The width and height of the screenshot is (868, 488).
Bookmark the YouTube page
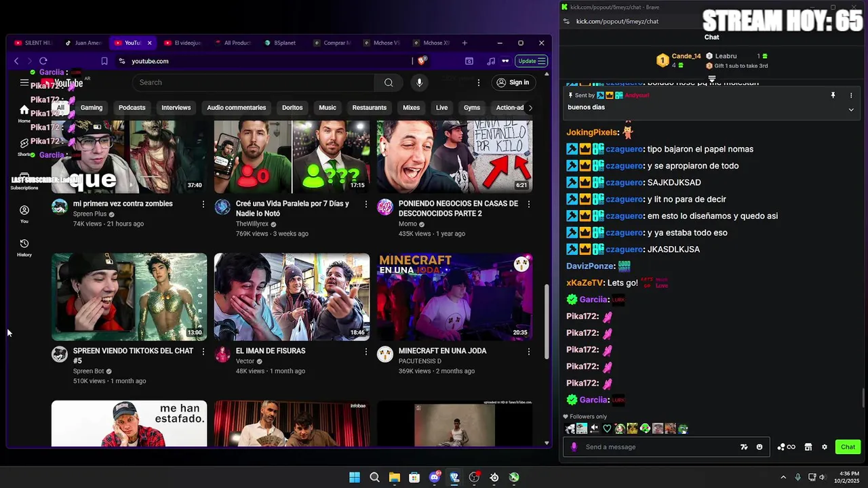pyautogui.click(x=104, y=61)
